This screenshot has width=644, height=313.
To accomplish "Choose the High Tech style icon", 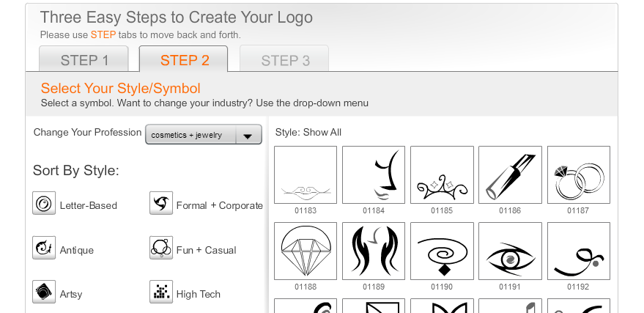I will (161, 292).
